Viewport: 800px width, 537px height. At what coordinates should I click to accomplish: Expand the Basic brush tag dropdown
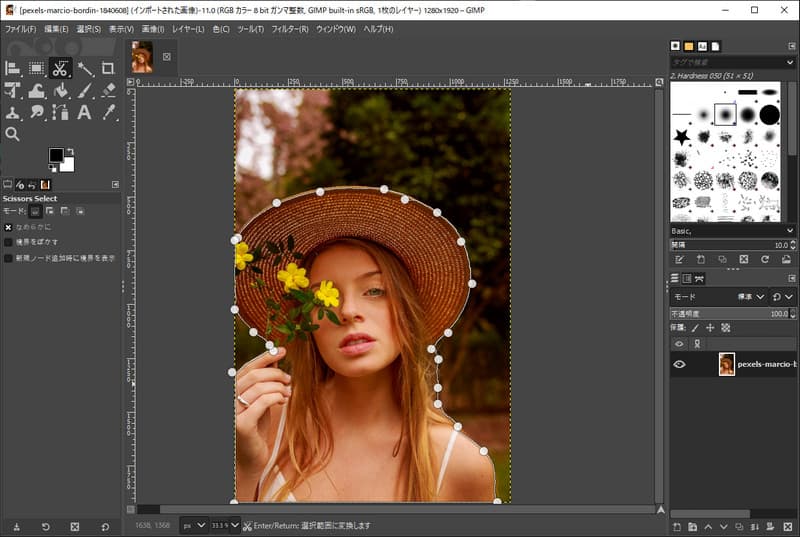click(x=790, y=230)
